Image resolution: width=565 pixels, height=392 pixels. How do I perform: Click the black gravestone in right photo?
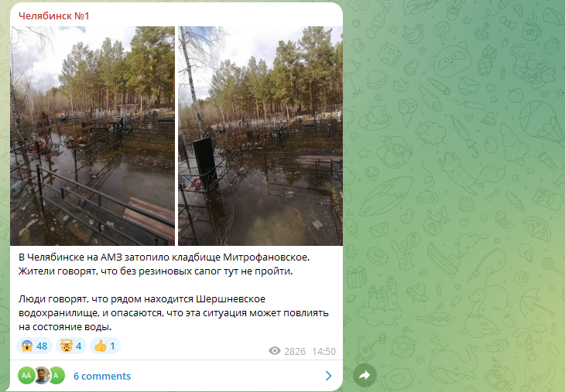[x=204, y=162]
